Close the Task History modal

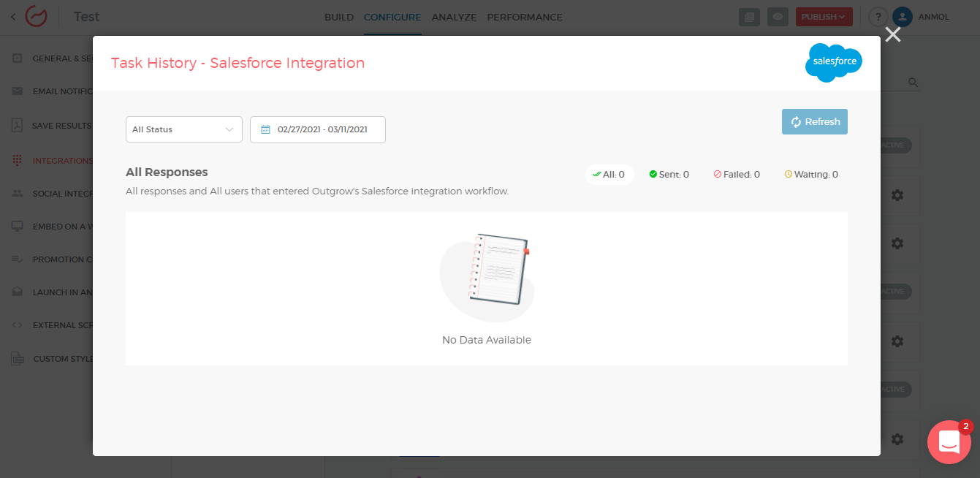(x=892, y=34)
